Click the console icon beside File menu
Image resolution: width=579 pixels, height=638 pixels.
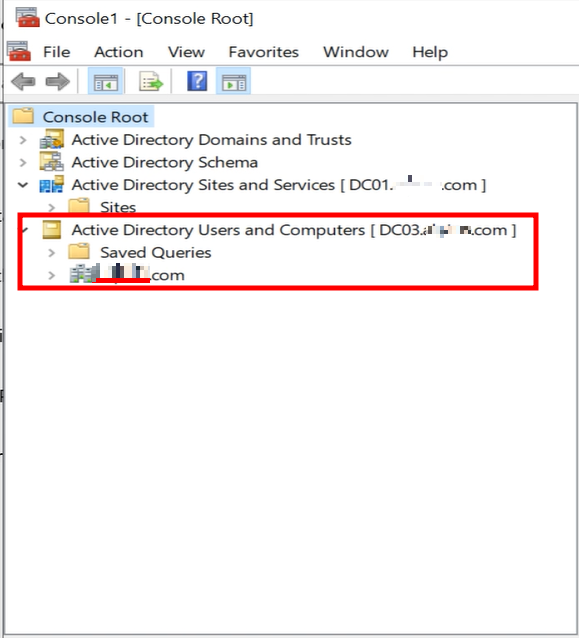19,51
